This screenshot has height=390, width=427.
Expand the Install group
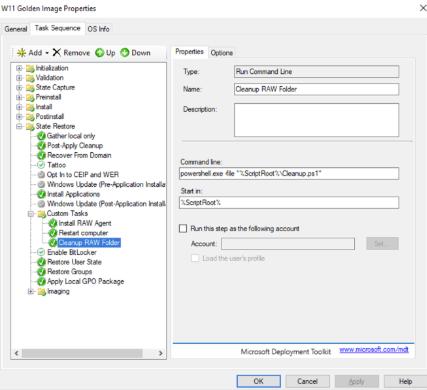[x=19, y=107]
